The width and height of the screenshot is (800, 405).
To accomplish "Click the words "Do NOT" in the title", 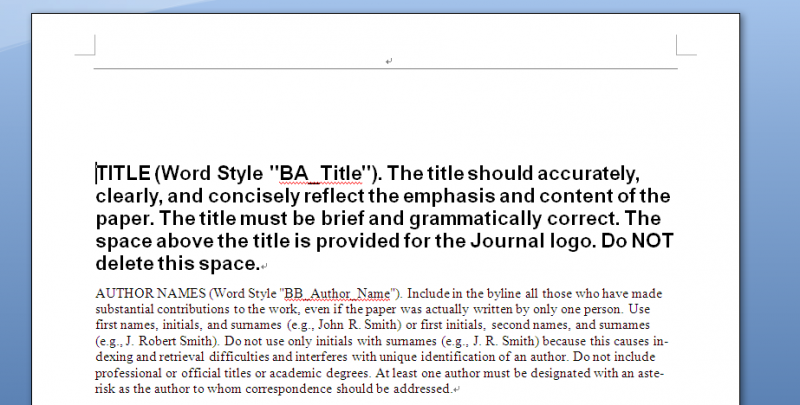I will (637, 241).
